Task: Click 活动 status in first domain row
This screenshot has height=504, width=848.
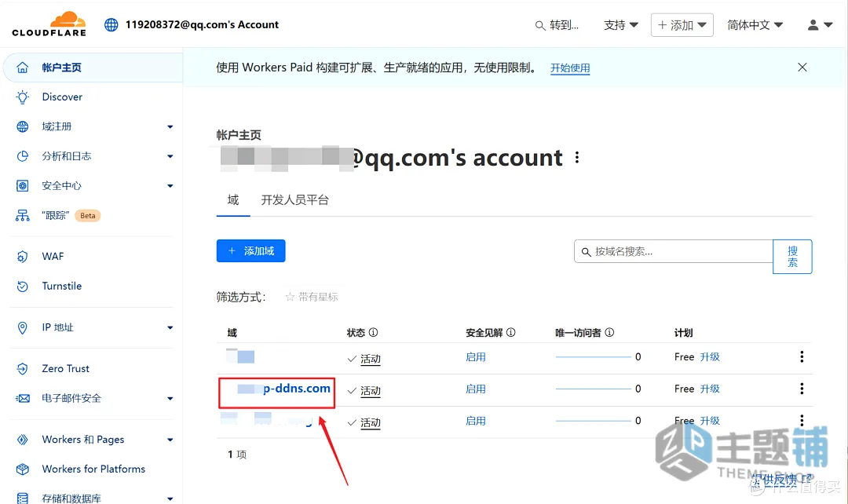Action: pos(371,359)
